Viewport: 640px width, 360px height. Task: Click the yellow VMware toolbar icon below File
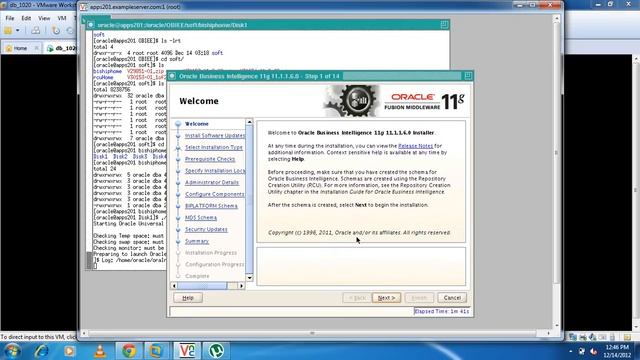(x=8, y=31)
